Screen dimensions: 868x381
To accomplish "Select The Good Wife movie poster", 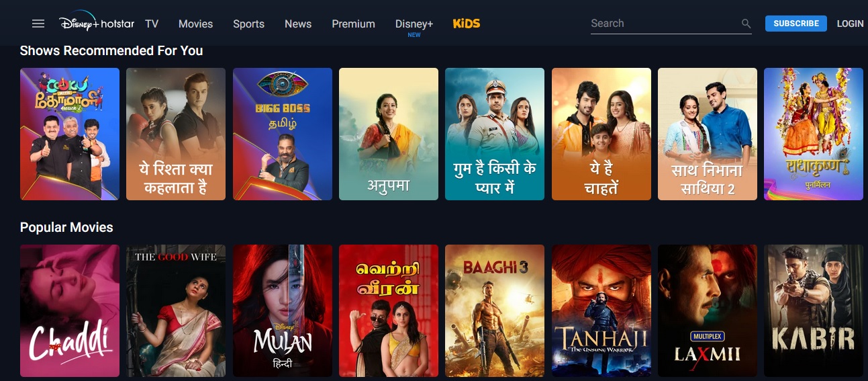I will 176,310.
